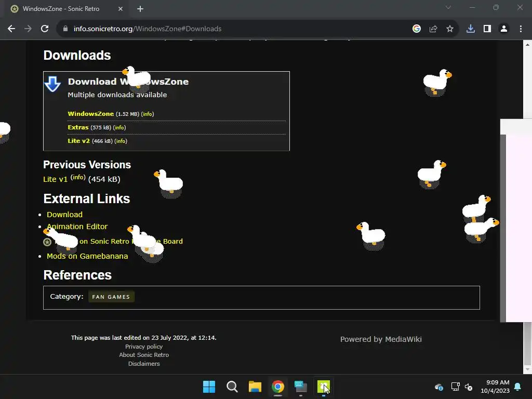The width and height of the screenshot is (532, 399).
Task: Open Windows taskbar search
Action: (232, 387)
